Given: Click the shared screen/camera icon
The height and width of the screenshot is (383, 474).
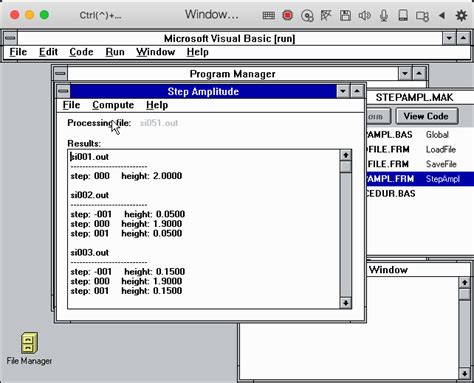Looking at the screenshot, I should pos(422,16).
